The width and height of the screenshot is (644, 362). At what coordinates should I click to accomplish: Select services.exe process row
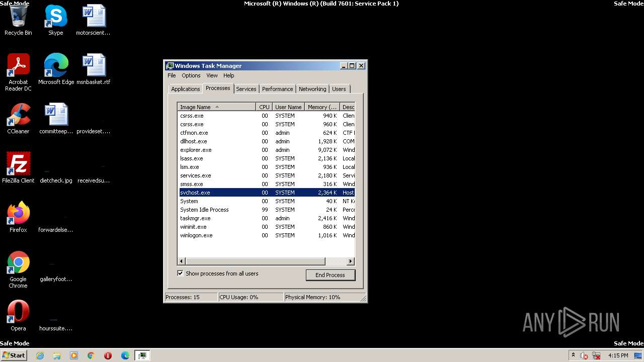267,175
